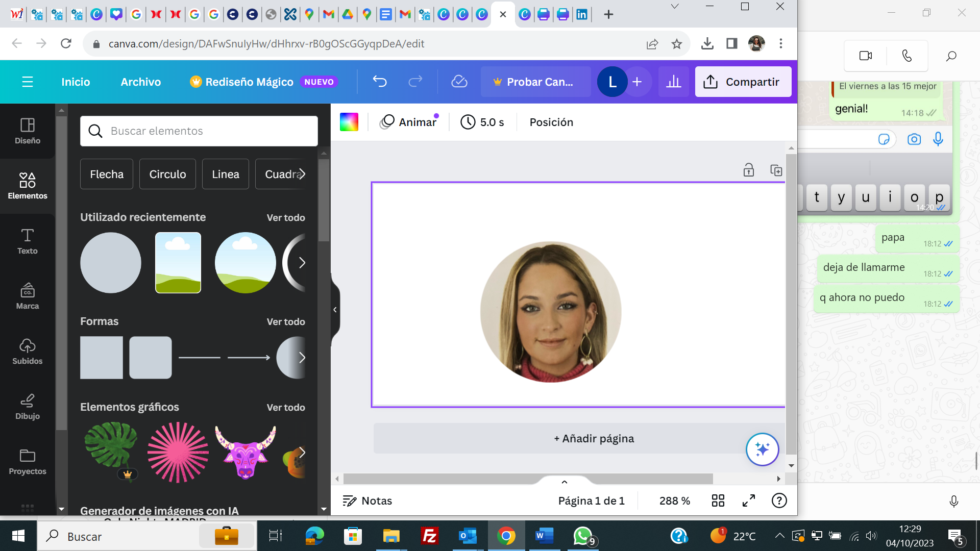This screenshot has width=980, height=551.
Task: Open the Marca brand panel
Action: click(28, 296)
